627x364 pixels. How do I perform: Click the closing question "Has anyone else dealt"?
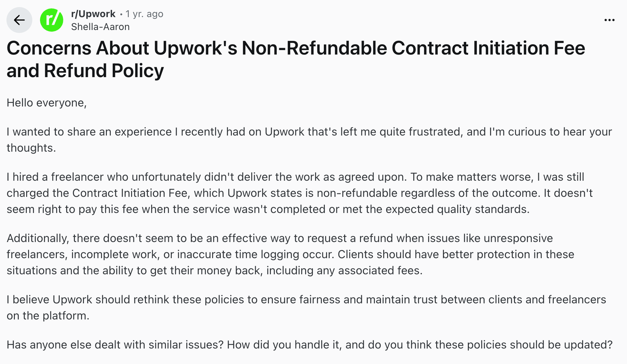click(309, 345)
